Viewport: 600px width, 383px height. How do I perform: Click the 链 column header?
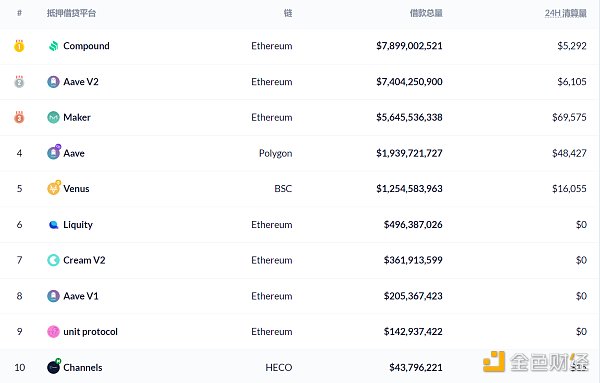click(288, 13)
